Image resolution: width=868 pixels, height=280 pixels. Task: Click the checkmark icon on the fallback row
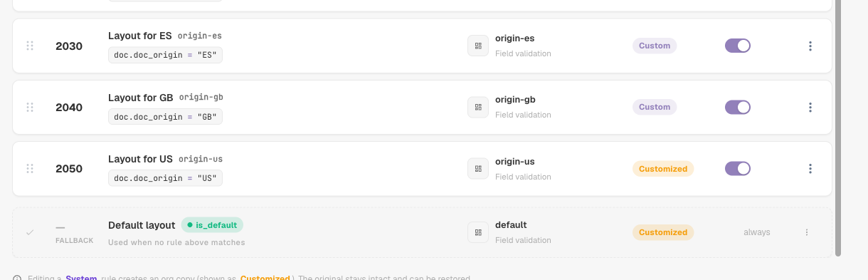tap(30, 232)
